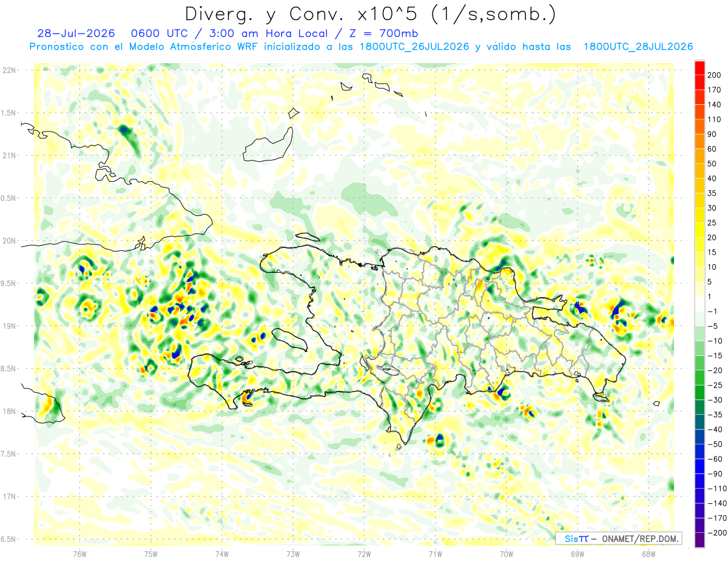Click the dark purple swatch below -200
This screenshot has height=562, width=728.
click(x=699, y=540)
